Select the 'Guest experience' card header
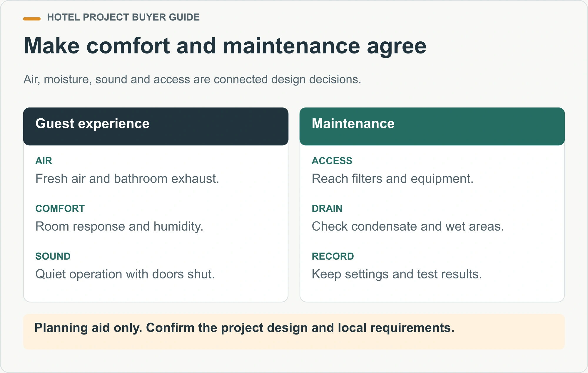Image resolution: width=588 pixels, height=373 pixels. tap(156, 126)
